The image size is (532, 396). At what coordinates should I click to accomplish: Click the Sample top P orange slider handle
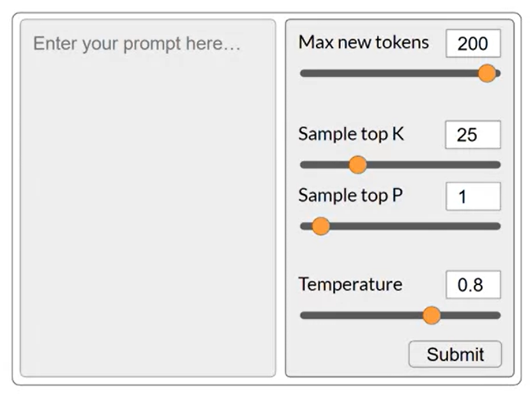pyautogui.click(x=321, y=226)
